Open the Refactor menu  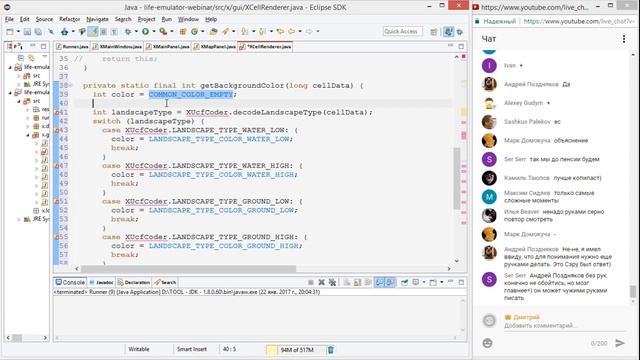(x=69, y=19)
